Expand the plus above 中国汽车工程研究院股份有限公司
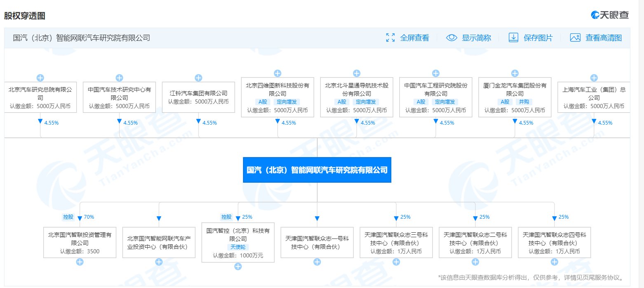Image resolution: width=644 pixels, height=288 pixels. click(436, 73)
